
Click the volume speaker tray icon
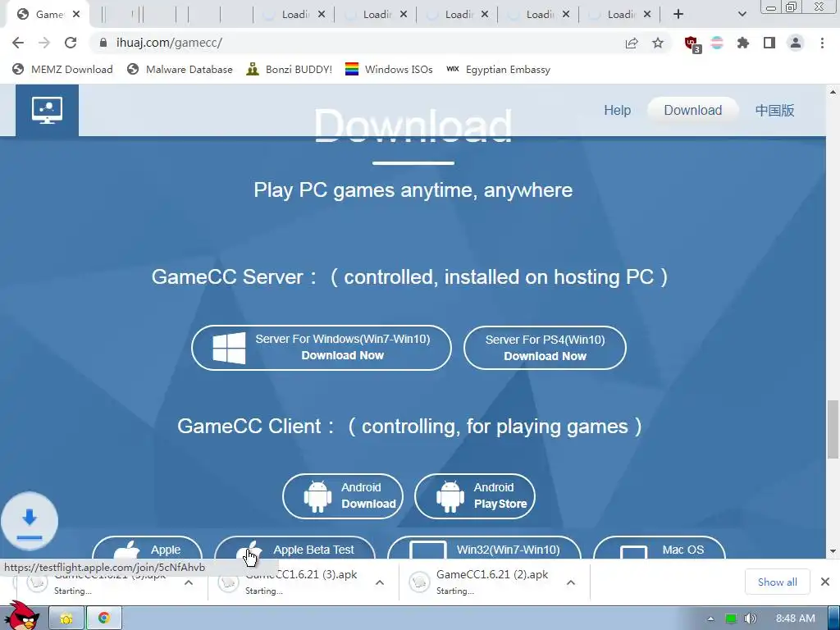[x=750, y=619]
